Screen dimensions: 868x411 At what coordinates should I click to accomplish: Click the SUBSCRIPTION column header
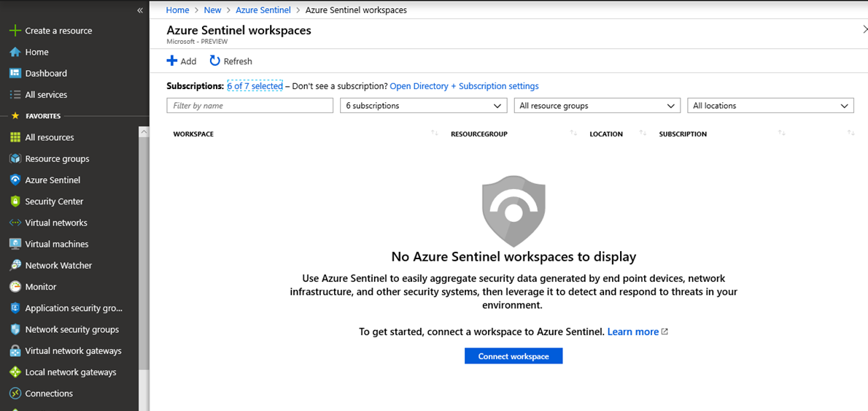(683, 134)
